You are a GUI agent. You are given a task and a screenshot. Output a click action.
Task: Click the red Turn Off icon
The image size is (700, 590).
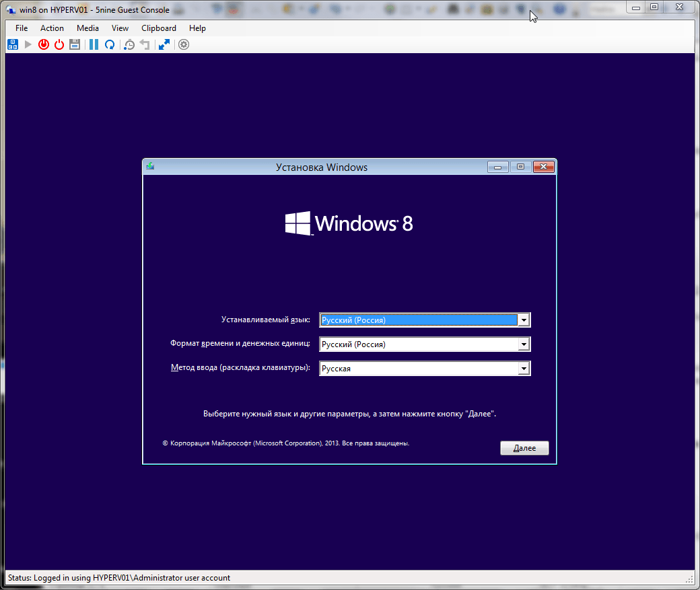44,44
